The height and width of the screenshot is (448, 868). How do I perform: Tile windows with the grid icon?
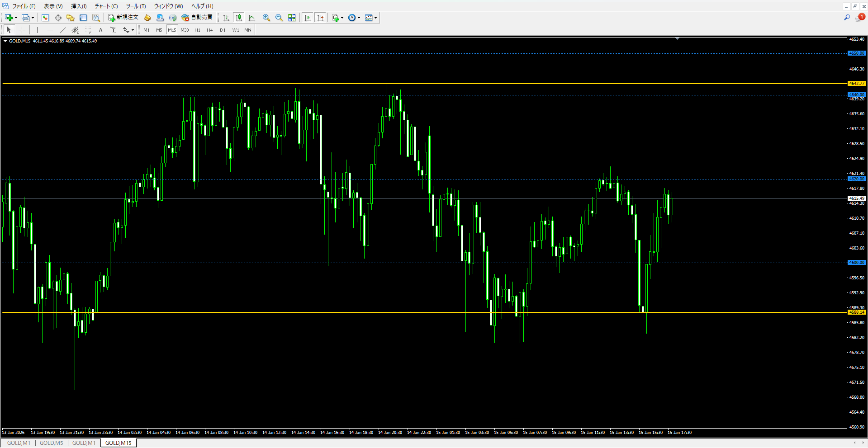click(x=292, y=18)
